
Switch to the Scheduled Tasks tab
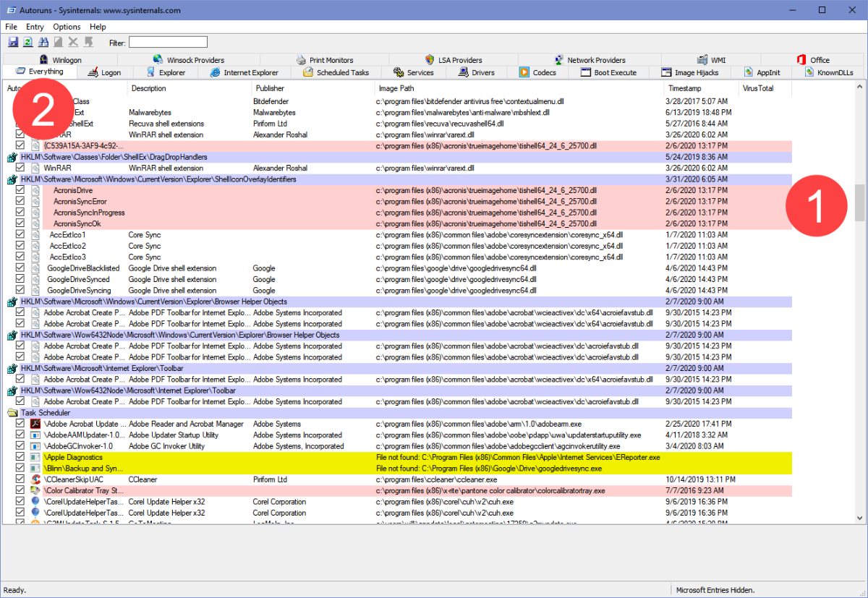336,72
